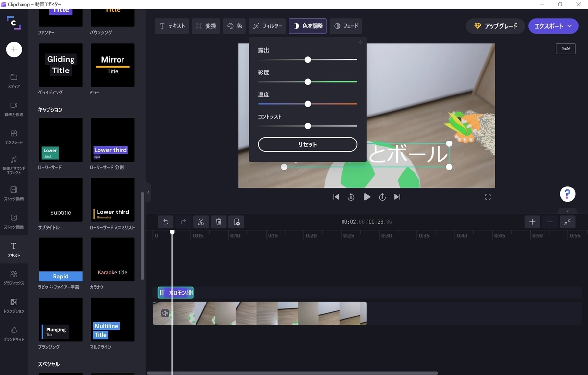The width and height of the screenshot is (588, 375).
Task: Select the Rapid ラピッド・ファイアー字幕 preset
Action: tap(61, 259)
